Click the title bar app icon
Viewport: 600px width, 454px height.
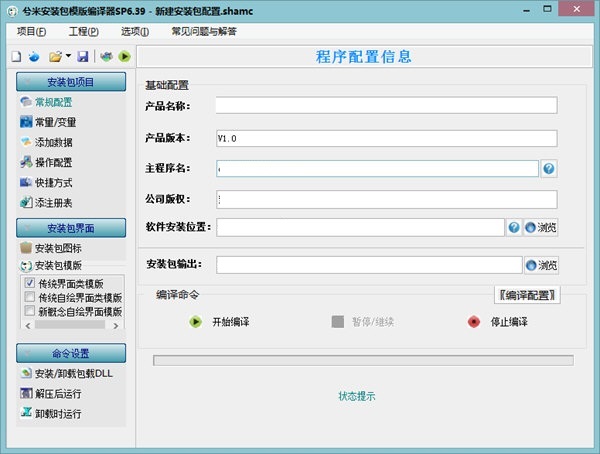tap(13, 11)
